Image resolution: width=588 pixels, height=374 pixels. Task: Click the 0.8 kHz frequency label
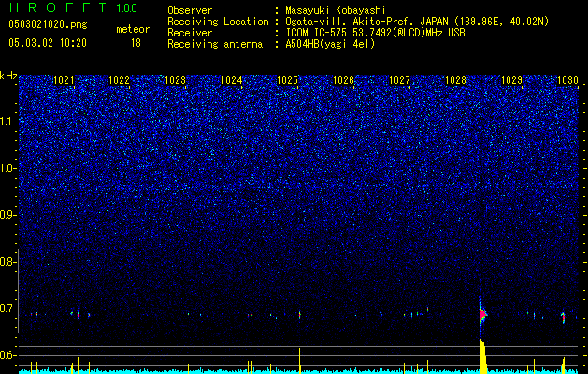(x=7, y=262)
